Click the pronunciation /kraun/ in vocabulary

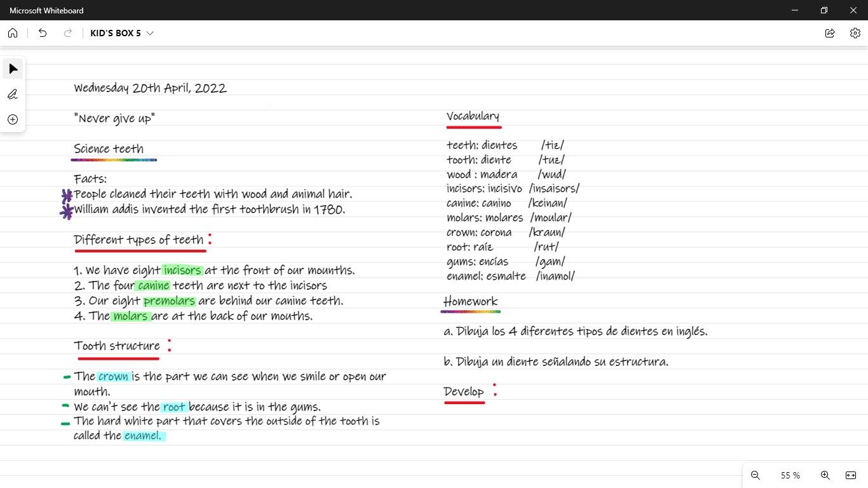click(547, 232)
